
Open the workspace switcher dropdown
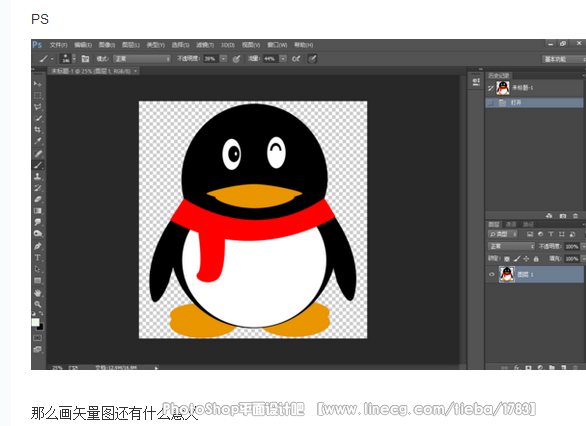coord(564,59)
